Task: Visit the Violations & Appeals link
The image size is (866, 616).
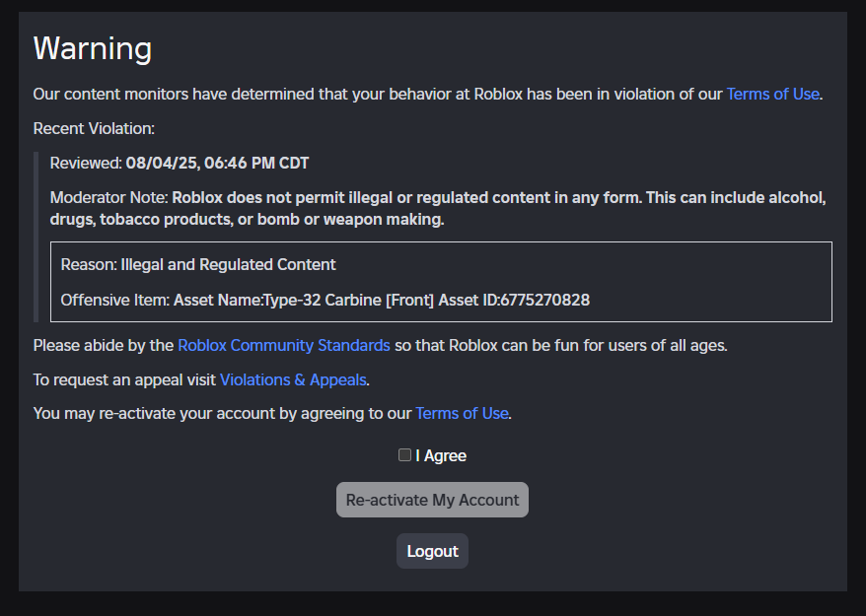Action: [x=293, y=379]
